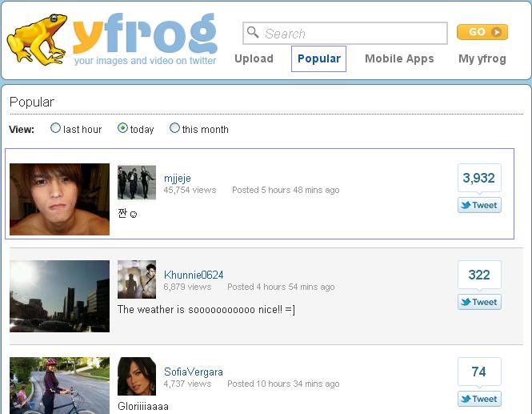Open the Khunnie0624 username link
532x414 pixels.
194,275
